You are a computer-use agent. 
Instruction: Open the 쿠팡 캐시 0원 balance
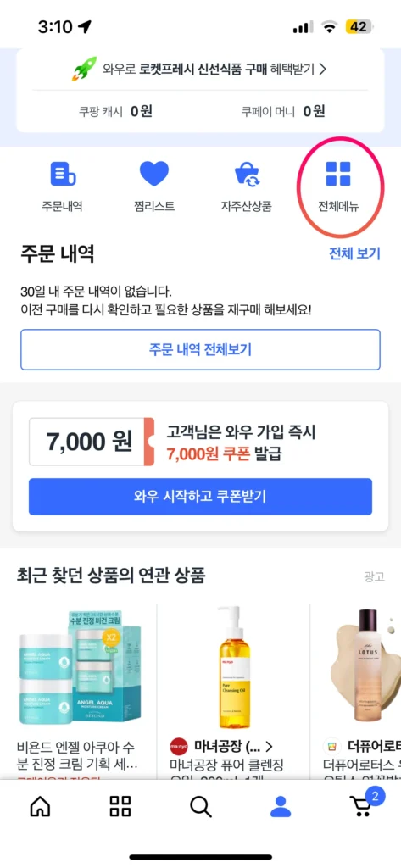point(115,111)
